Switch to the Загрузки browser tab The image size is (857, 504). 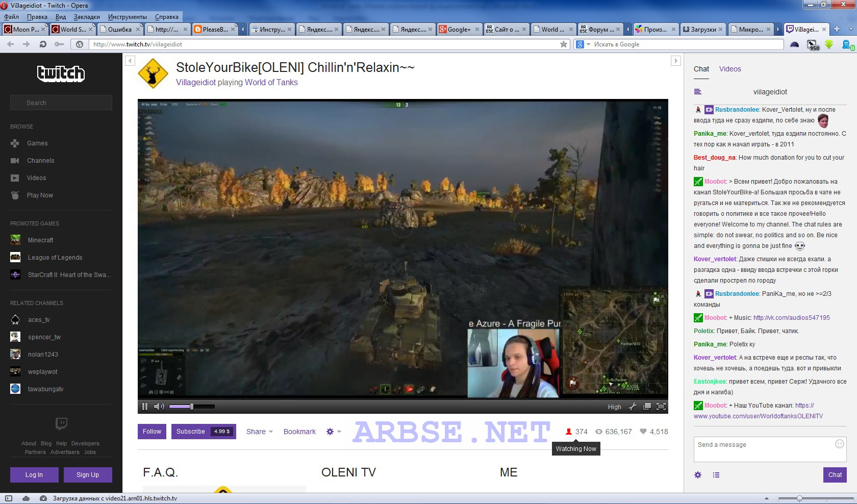click(703, 29)
